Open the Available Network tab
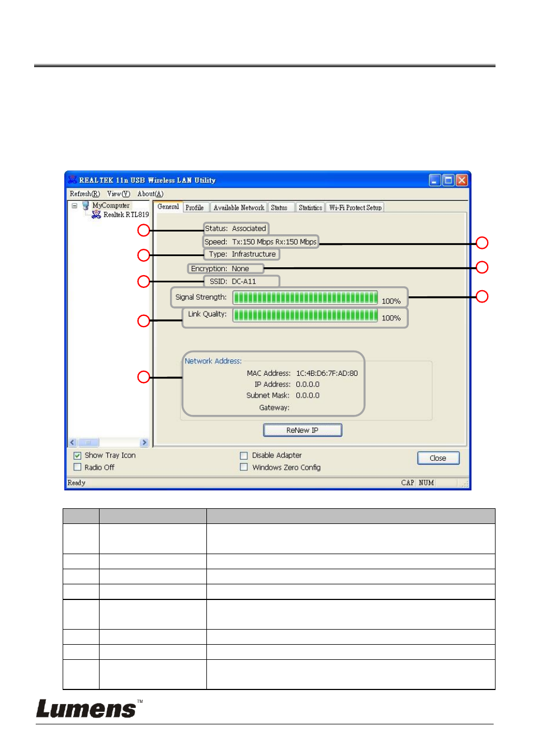 tap(239, 207)
